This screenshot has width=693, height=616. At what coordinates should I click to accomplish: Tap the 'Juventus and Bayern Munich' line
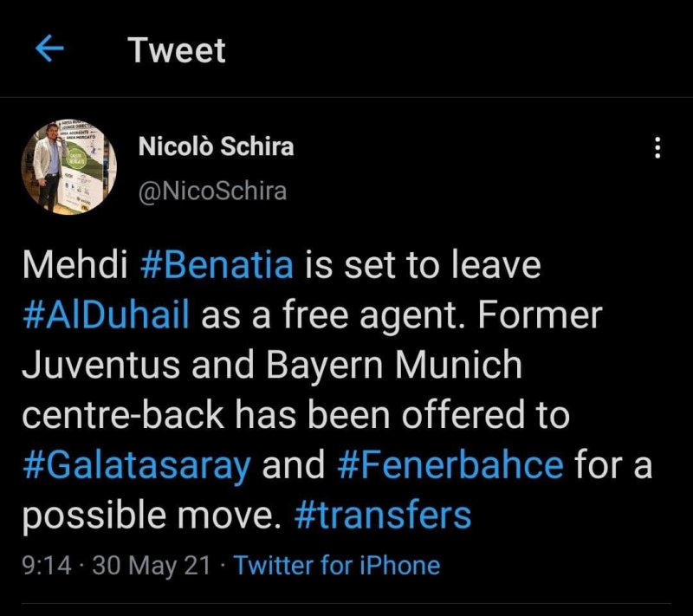pos(271,366)
